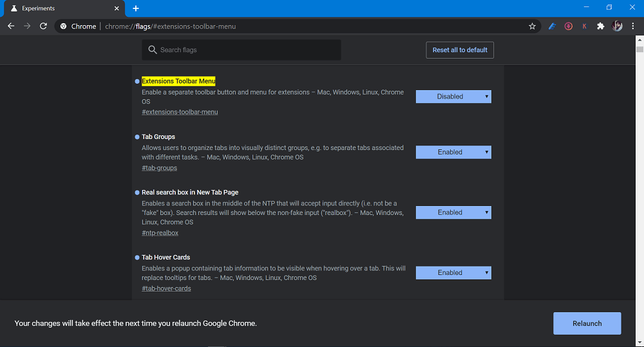Open a new tab with plus button
Screen dimensions: 644x347
point(136,8)
